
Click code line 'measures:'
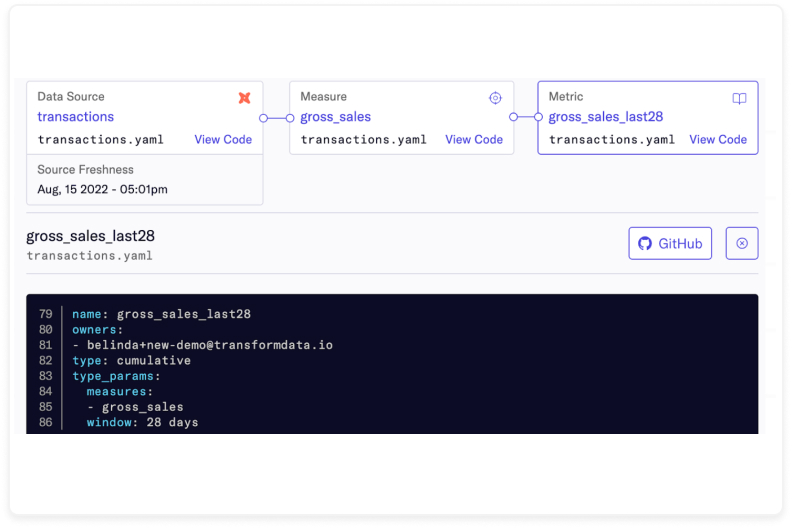pyautogui.click(x=119, y=392)
